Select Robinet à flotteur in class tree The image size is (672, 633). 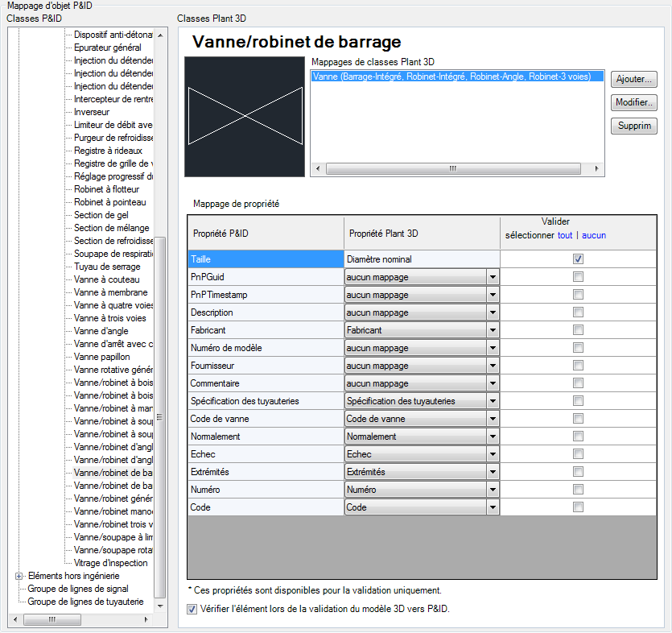pos(106,189)
